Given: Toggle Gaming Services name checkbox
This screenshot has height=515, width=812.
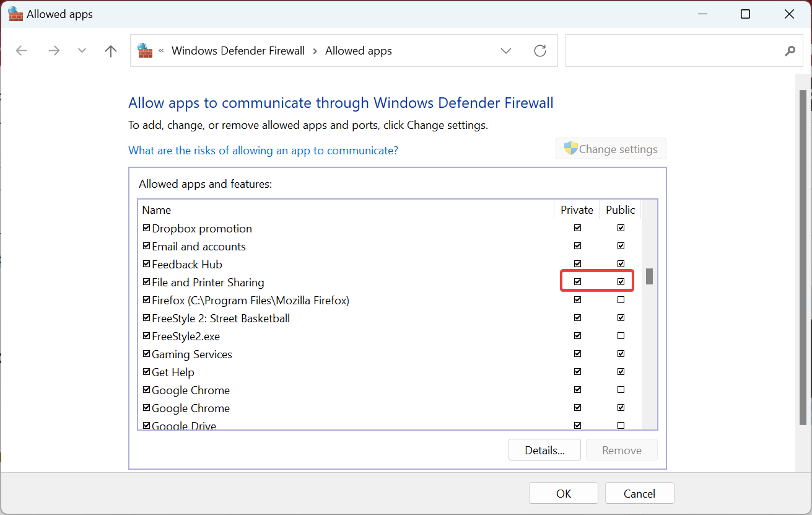Looking at the screenshot, I should [x=147, y=354].
